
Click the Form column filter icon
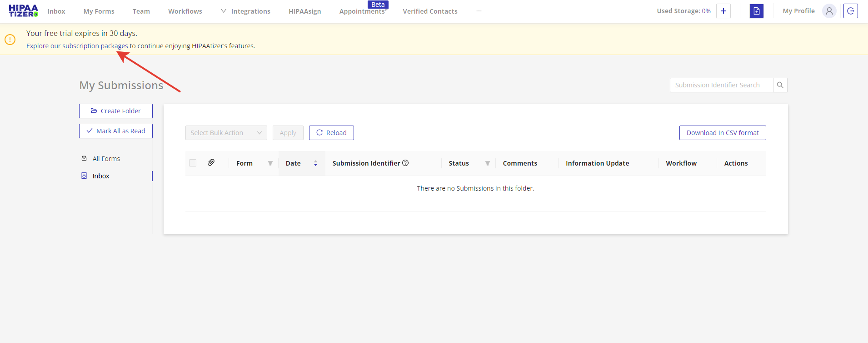[270, 163]
